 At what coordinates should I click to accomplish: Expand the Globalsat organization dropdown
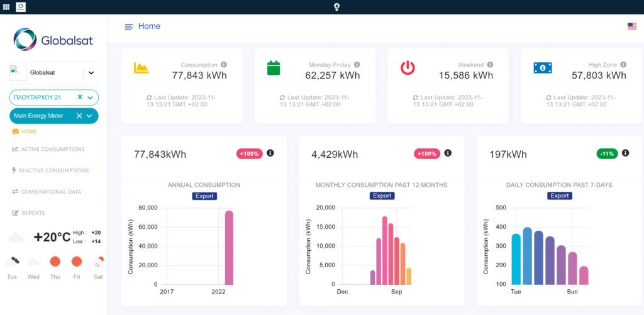click(x=91, y=73)
